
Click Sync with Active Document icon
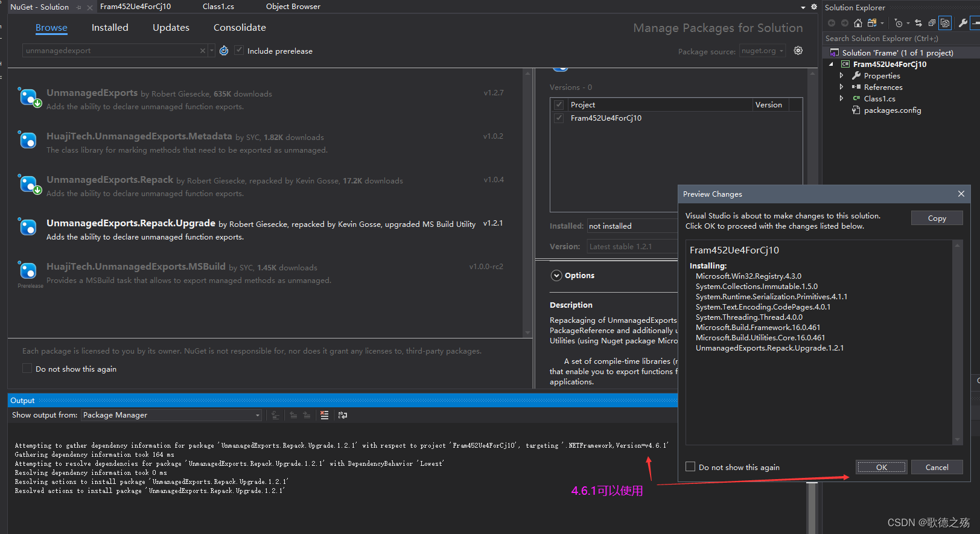tap(918, 23)
